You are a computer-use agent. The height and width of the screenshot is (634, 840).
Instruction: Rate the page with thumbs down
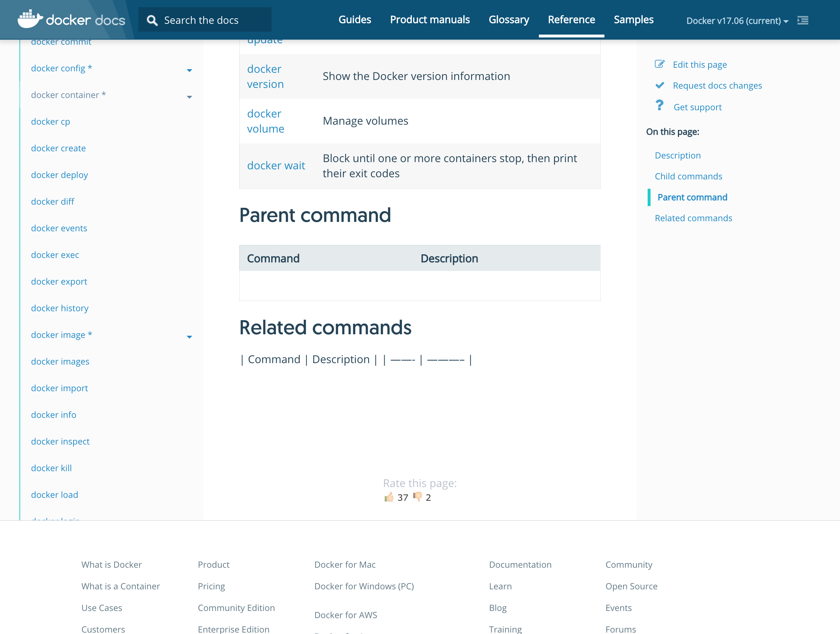tap(417, 497)
